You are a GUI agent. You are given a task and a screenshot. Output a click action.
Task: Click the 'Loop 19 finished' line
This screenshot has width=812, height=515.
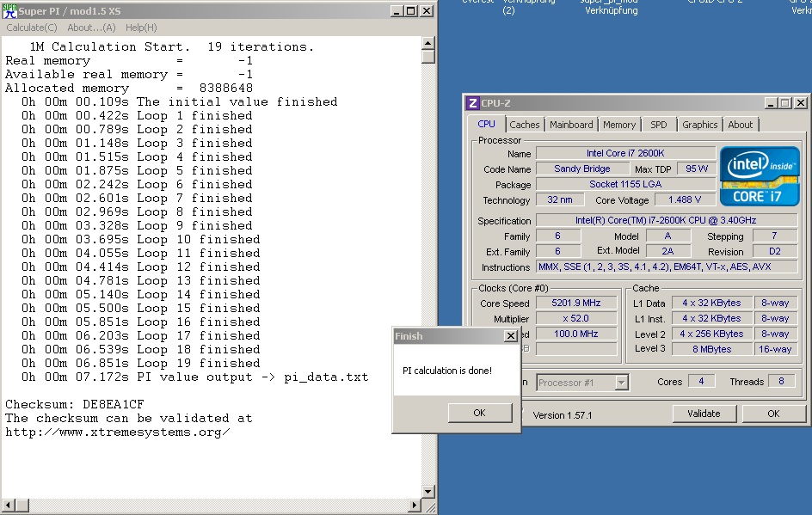point(141,364)
